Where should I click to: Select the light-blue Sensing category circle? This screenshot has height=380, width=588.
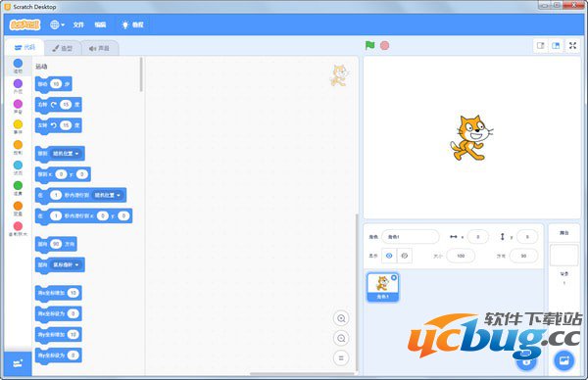[x=18, y=165]
